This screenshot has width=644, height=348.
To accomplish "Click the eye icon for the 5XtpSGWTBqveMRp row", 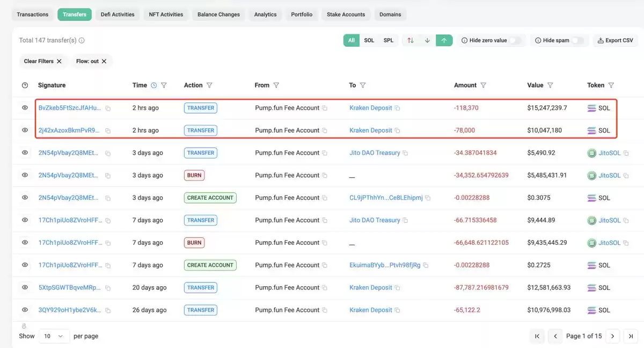I will tap(25, 288).
